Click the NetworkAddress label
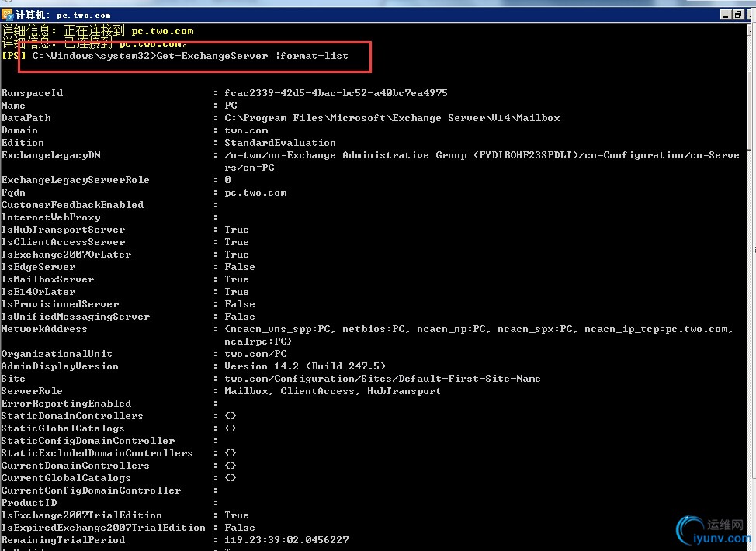 (44, 329)
